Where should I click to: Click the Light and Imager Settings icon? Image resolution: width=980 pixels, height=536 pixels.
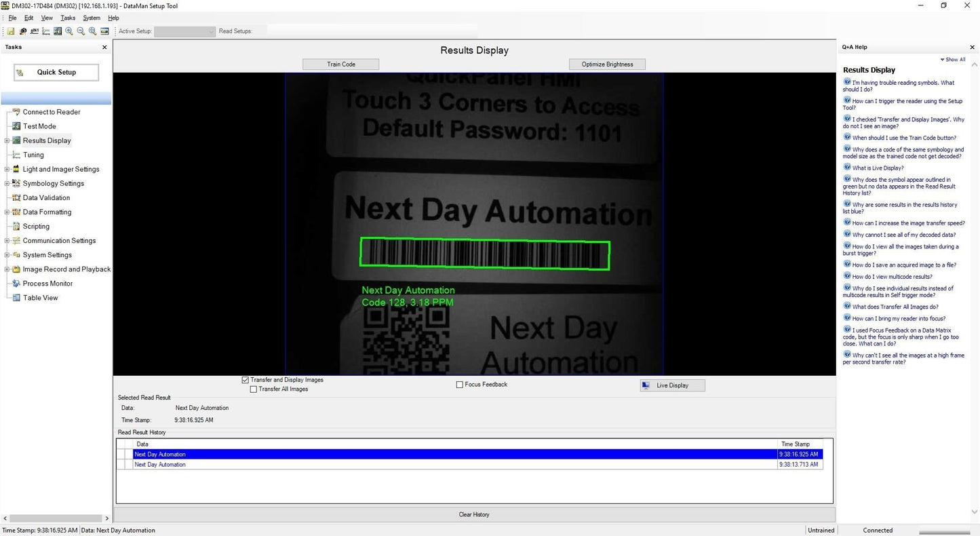[x=16, y=169]
